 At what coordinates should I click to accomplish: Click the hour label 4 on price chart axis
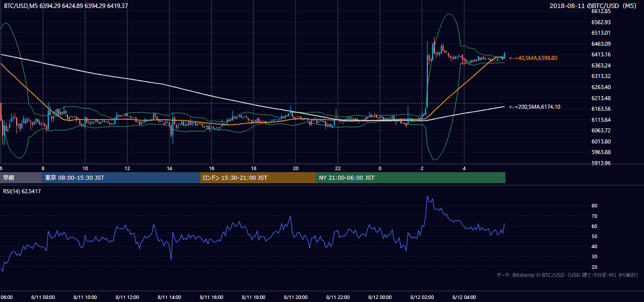click(x=464, y=168)
